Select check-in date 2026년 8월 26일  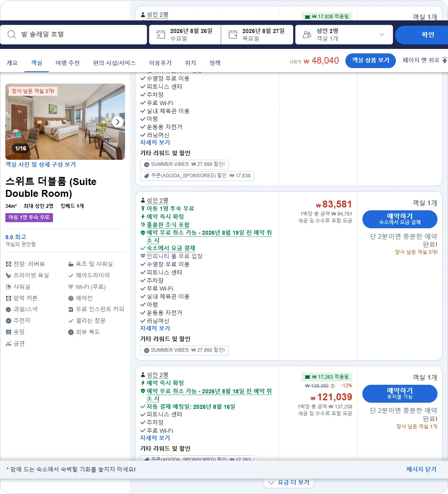click(185, 35)
